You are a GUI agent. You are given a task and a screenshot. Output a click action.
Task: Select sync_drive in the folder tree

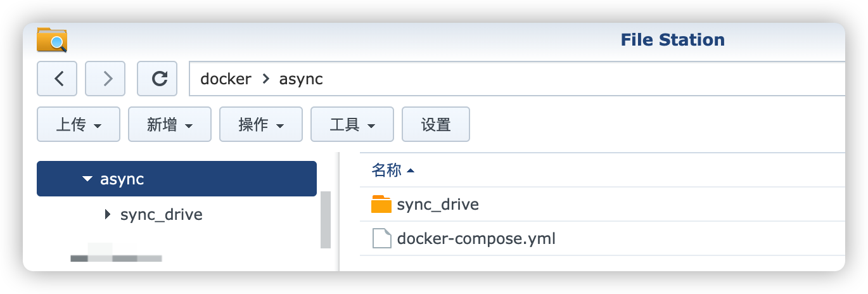pos(162,215)
